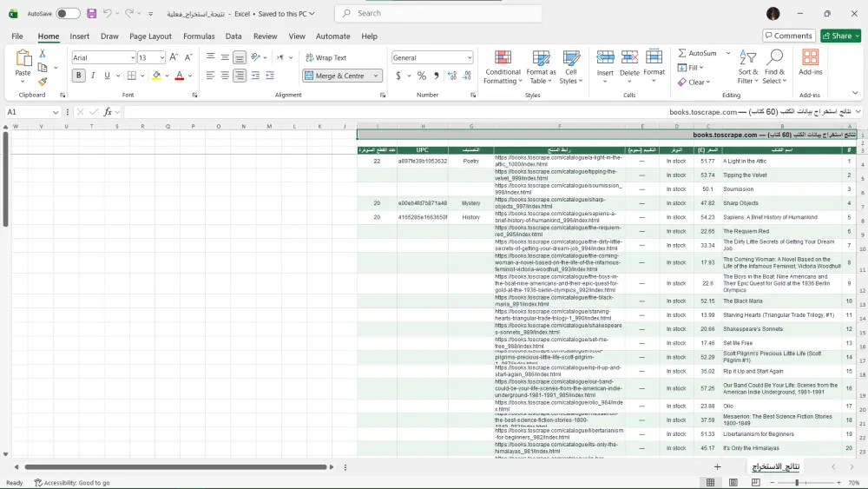Viewport: 868px width, 489px height.
Task: Click the Comma Style icon
Action: click(437, 76)
